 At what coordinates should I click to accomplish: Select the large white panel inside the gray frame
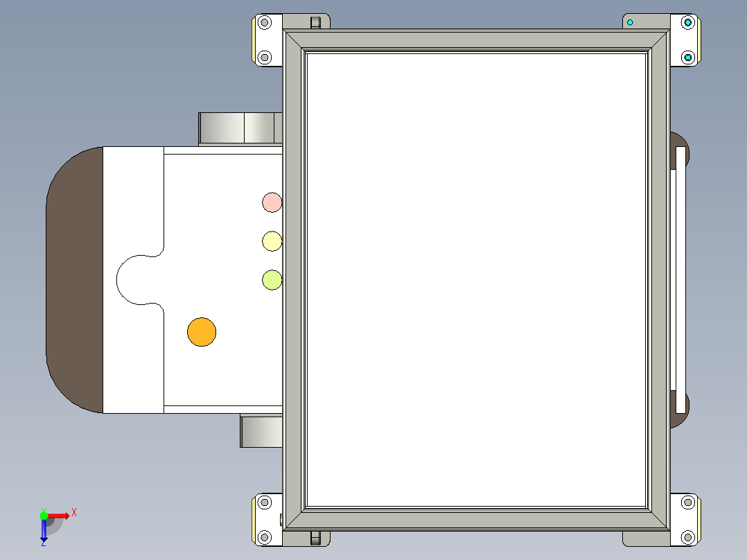476,280
